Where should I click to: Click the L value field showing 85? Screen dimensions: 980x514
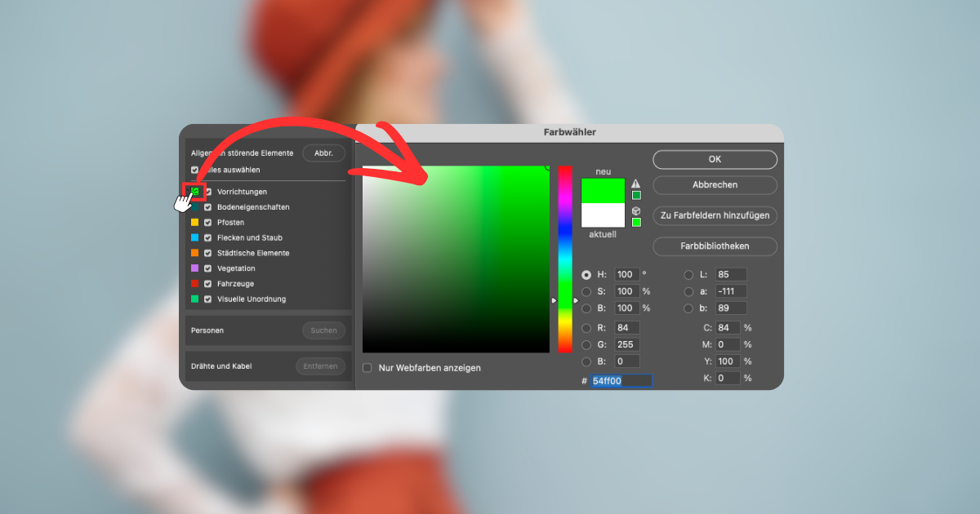coord(732,275)
